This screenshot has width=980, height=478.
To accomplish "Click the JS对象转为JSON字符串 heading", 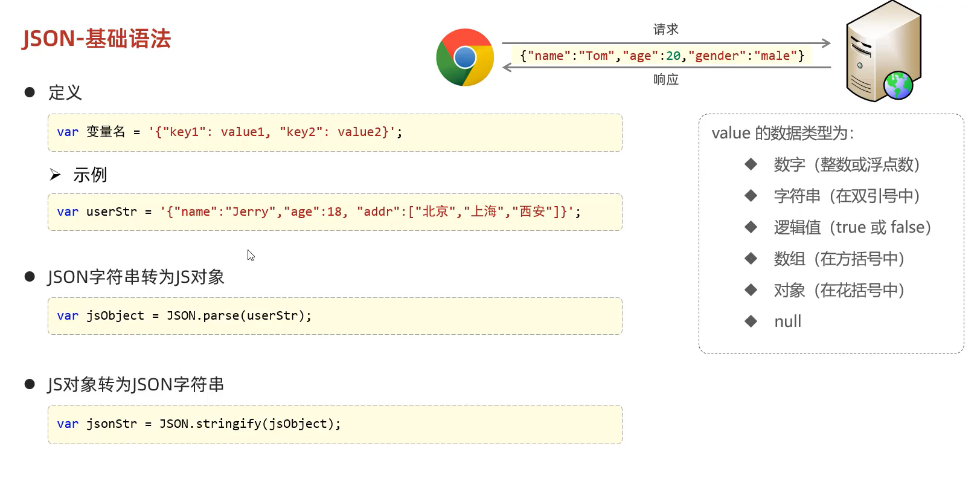I will [136, 384].
